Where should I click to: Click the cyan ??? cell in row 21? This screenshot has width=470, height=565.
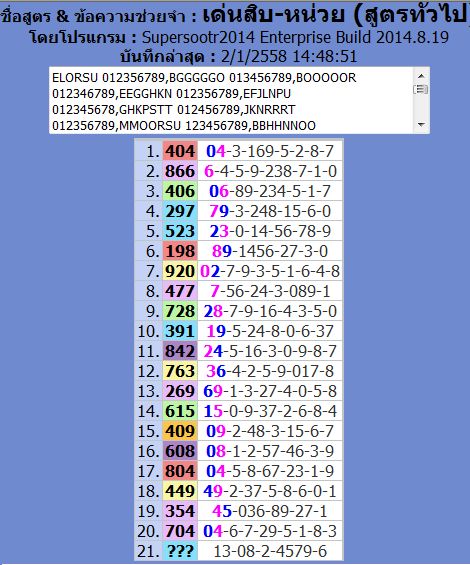180,551
